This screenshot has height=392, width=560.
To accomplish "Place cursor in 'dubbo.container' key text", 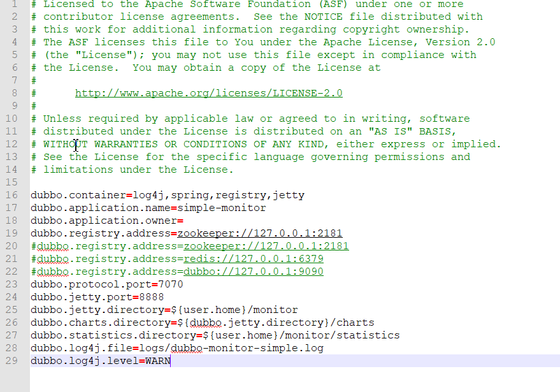I will pos(78,195).
